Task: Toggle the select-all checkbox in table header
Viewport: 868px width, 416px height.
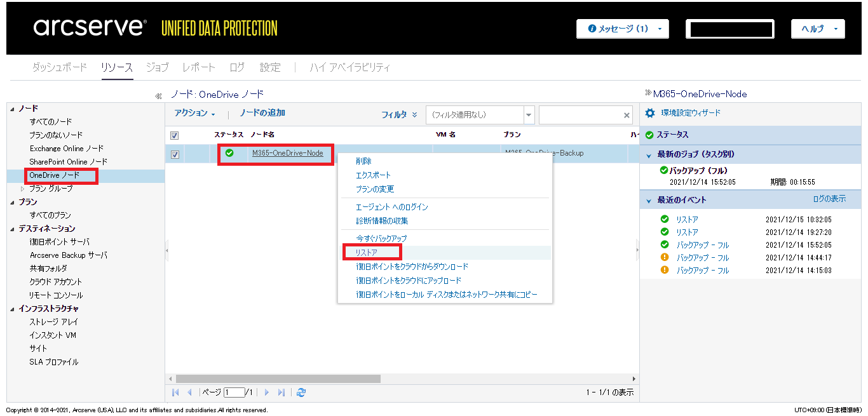Action: coord(175,135)
